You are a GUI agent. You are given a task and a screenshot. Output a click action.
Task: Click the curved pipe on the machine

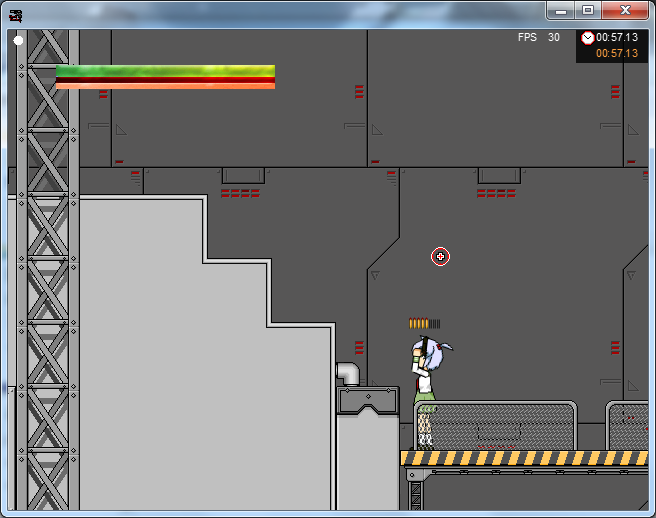(x=348, y=374)
